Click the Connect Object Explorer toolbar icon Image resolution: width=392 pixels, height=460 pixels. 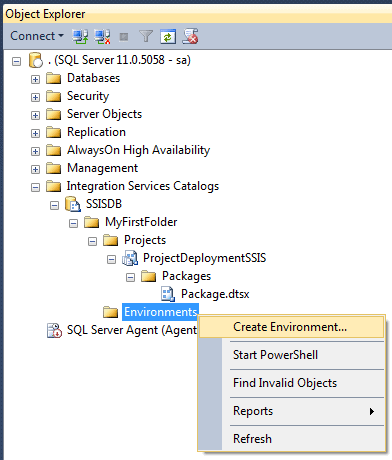coord(80,36)
